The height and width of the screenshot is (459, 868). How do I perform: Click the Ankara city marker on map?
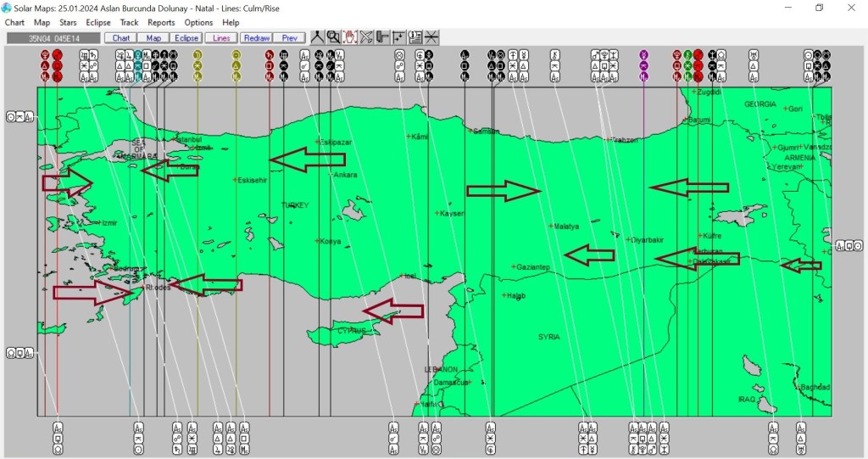(331, 174)
